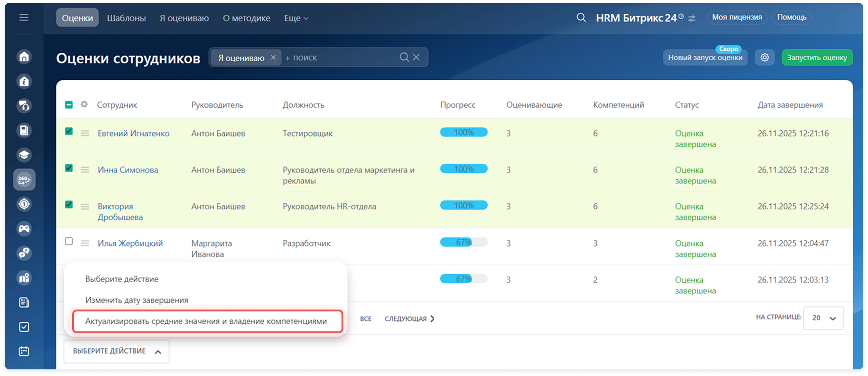The height and width of the screenshot is (376, 868).
Task: Click the table column settings gear icon
Action: [x=84, y=104]
